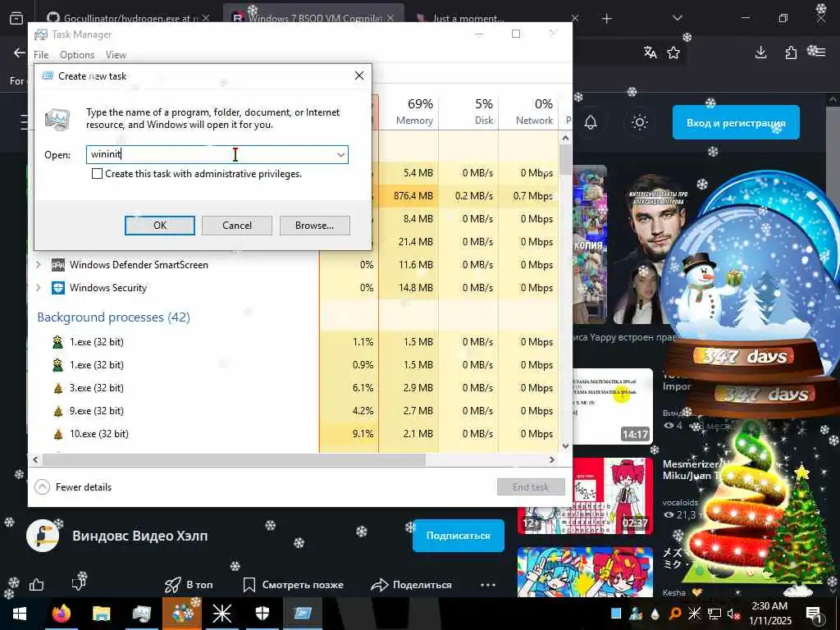Open a new browser tab
Image resolution: width=840 pixels, height=630 pixels.
click(x=606, y=19)
